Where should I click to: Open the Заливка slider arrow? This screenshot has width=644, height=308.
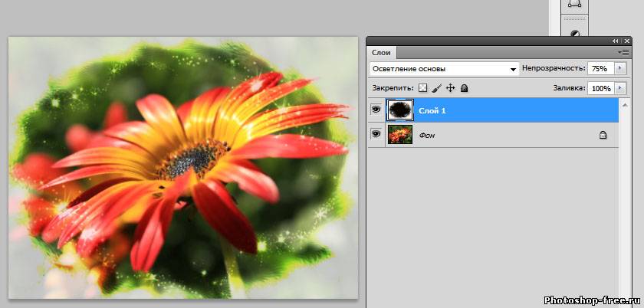[x=619, y=89]
